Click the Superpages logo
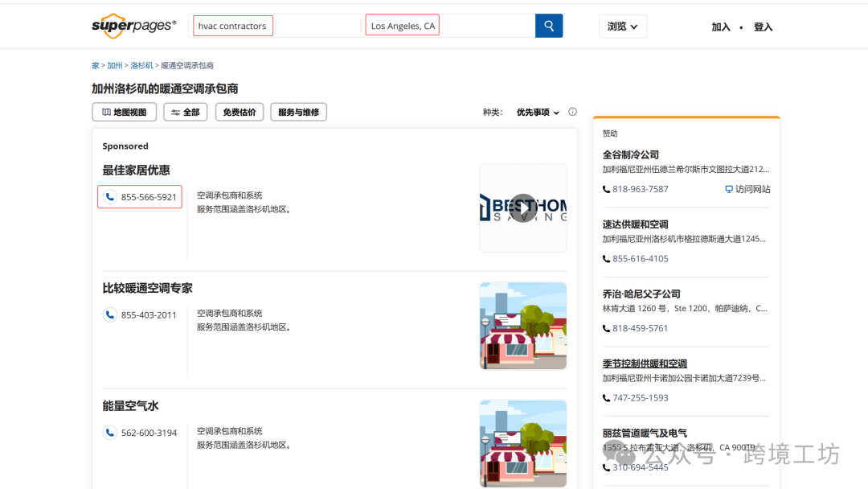 pyautogui.click(x=133, y=25)
